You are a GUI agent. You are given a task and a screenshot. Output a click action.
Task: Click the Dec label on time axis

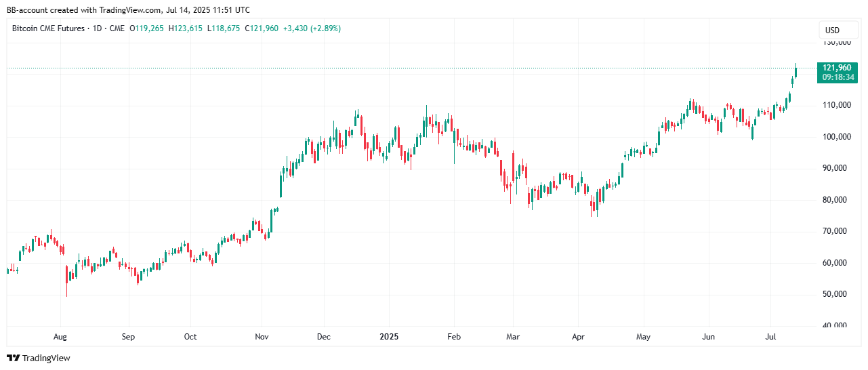point(324,337)
